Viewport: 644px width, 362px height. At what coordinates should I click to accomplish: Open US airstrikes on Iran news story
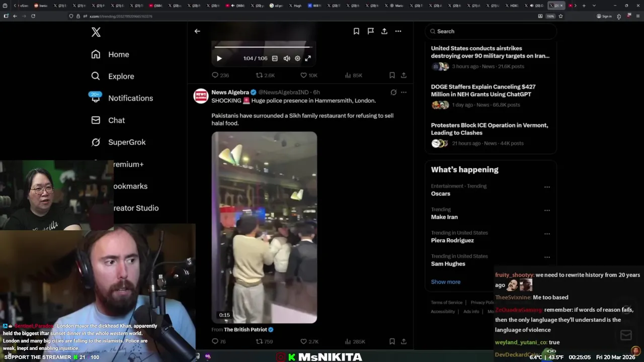[490, 57]
